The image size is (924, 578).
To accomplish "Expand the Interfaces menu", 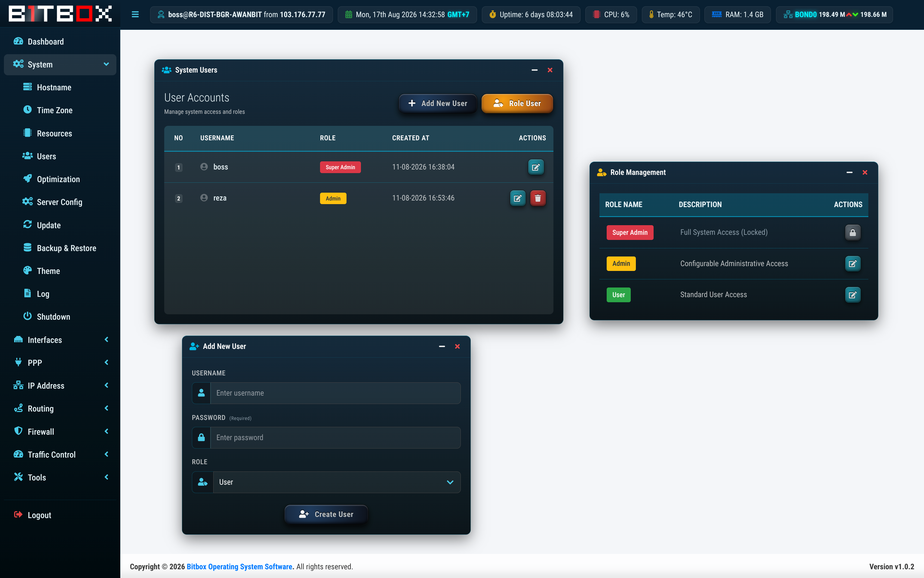I will point(60,340).
